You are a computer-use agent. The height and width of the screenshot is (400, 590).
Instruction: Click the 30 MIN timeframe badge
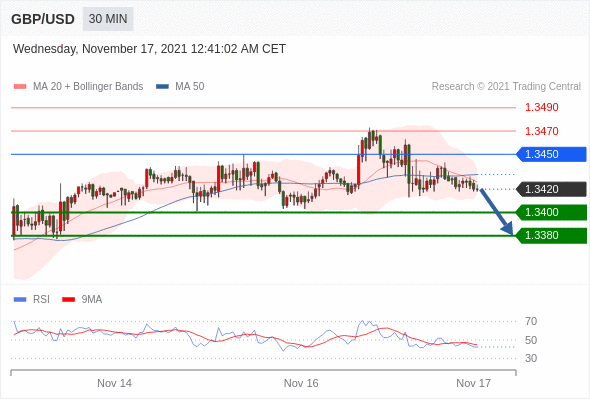pyautogui.click(x=108, y=19)
